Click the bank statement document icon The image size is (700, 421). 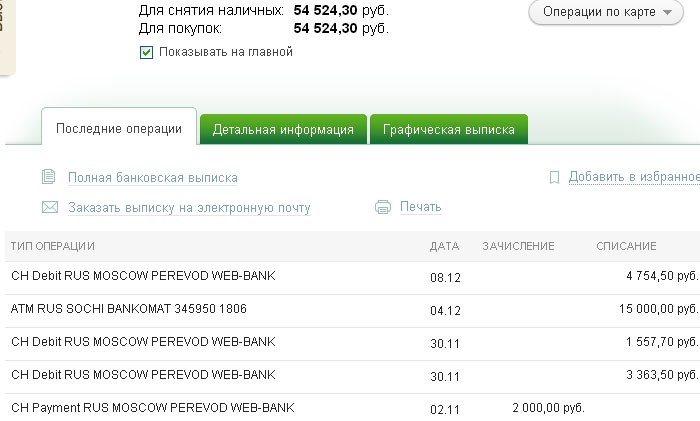tap(48, 177)
